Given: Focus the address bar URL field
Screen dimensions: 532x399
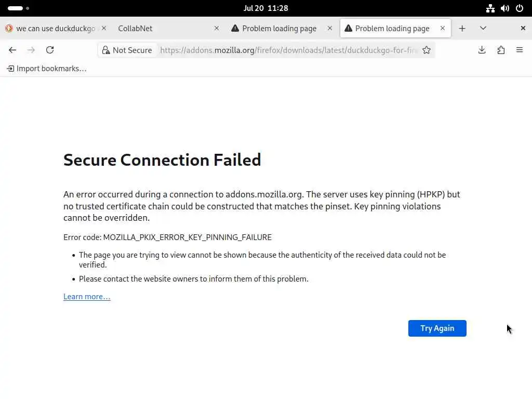Looking at the screenshot, I should tap(288, 50).
